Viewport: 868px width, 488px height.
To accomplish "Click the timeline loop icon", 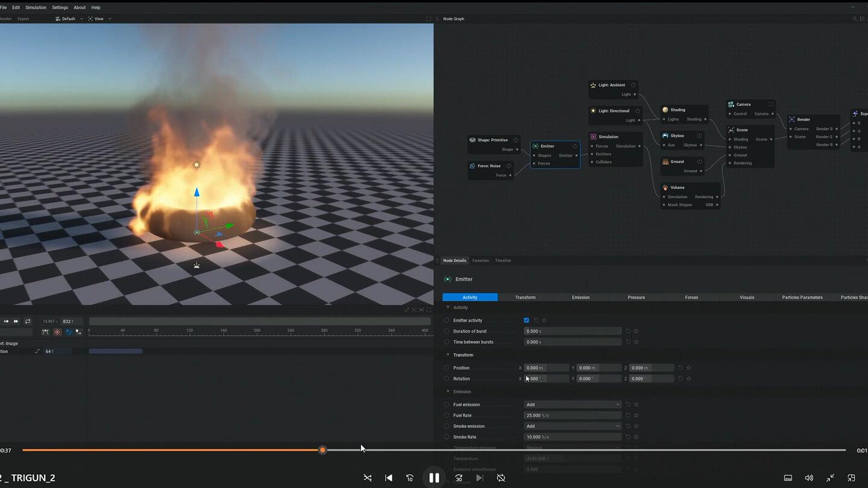I will click(27, 321).
